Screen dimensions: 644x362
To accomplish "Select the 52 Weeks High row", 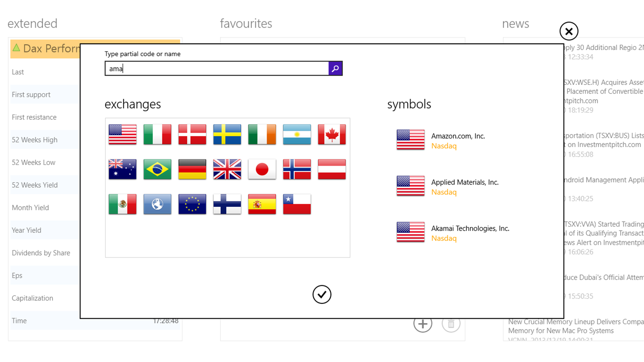I will [45, 140].
